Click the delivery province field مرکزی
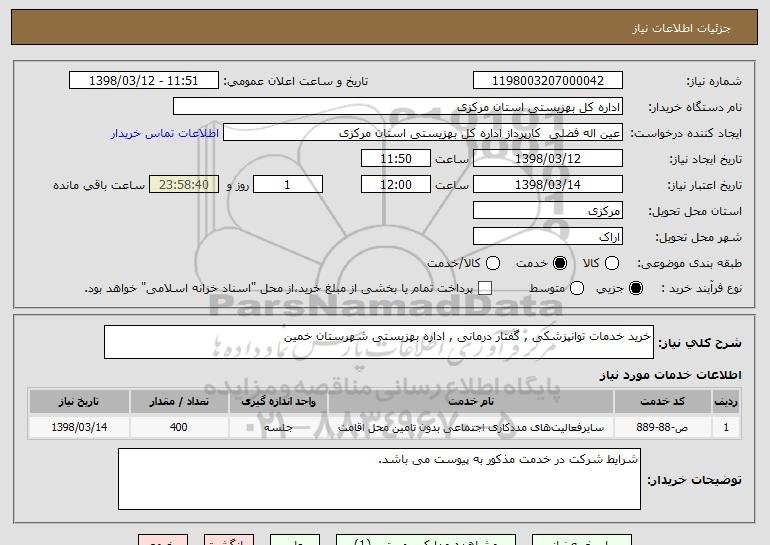The height and width of the screenshot is (545, 770). (x=548, y=211)
